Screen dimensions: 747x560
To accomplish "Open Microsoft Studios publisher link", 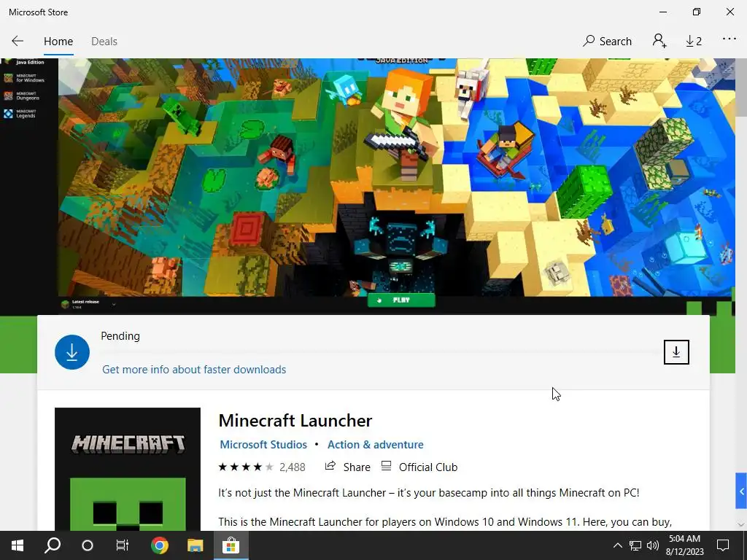I will (x=263, y=445).
